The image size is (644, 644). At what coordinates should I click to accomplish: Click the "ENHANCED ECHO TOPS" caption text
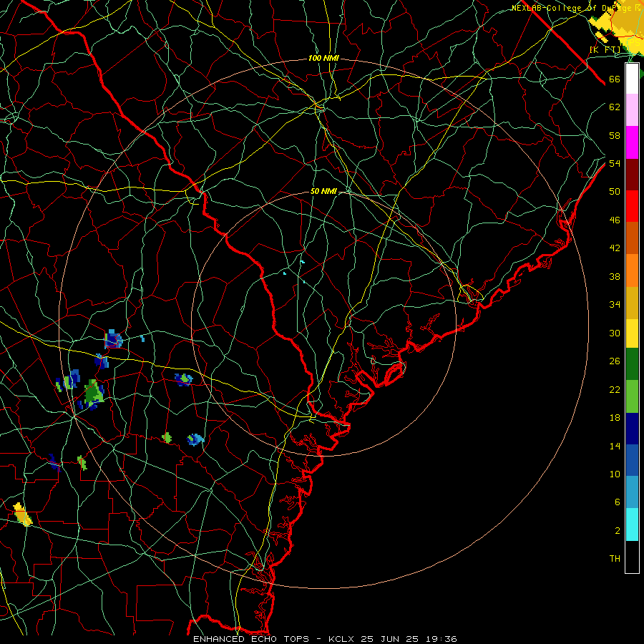251,639
